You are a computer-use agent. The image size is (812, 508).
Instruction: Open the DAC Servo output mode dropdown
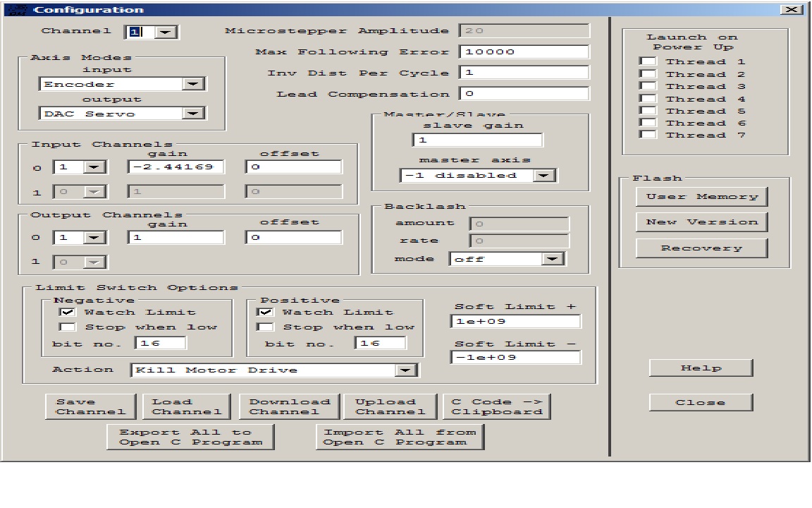tap(192, 114)
